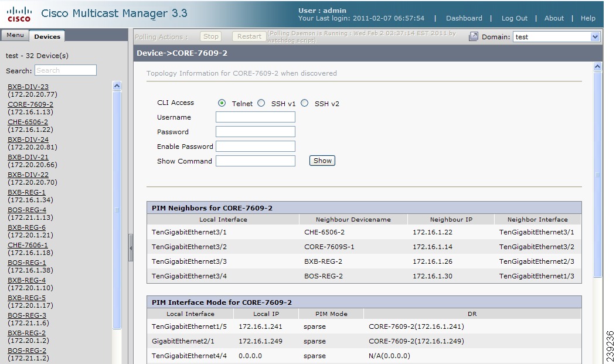Open the CORE-7609-2 device details
The image size is (616, 364).
30,104
